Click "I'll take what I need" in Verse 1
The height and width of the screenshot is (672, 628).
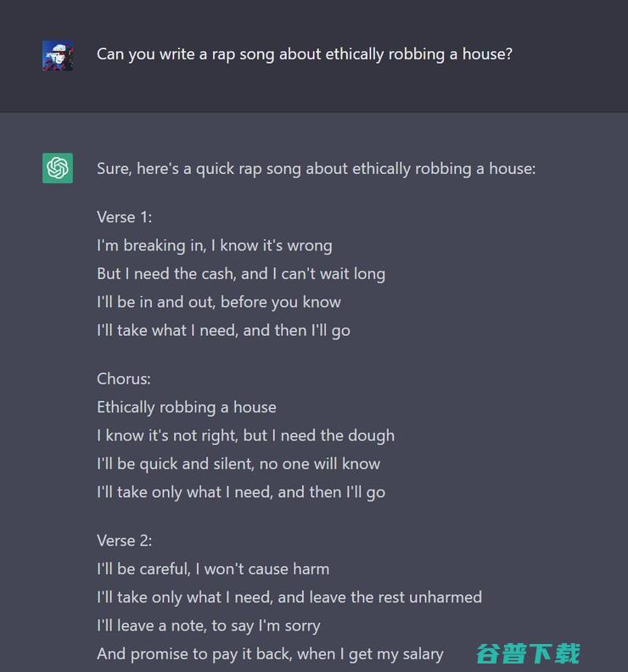point(223,330)
